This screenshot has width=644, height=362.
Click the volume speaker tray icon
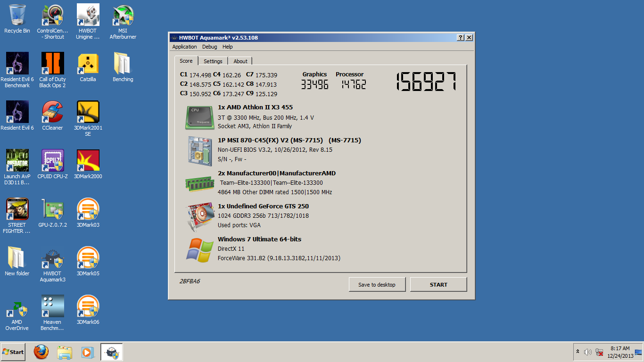tap(587, 352)
